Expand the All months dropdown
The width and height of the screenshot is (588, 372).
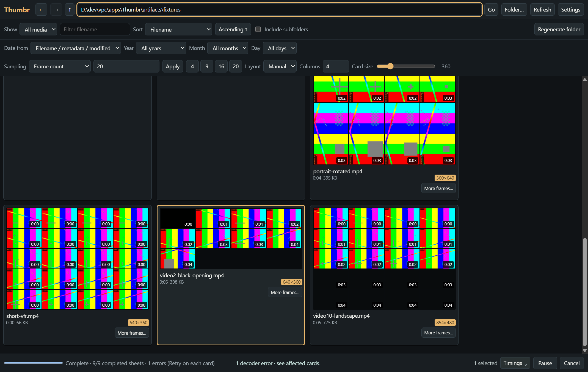228,48
